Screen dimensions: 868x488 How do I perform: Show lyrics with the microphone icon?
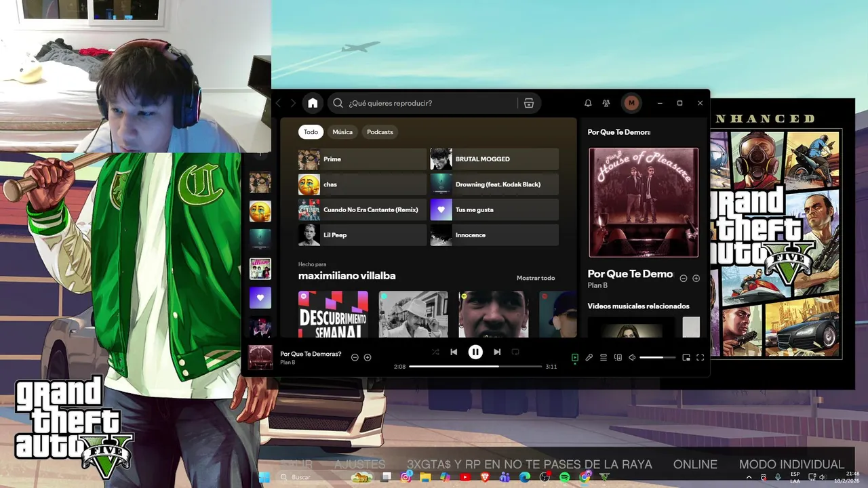589,357
